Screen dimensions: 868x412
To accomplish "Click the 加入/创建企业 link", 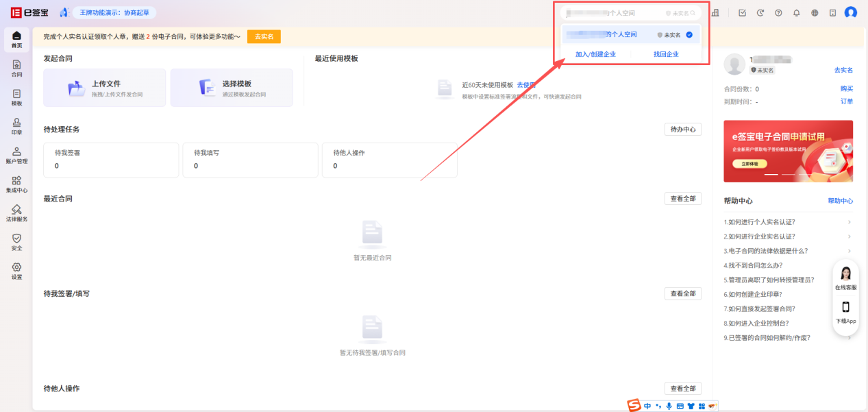I will point(595,54).
